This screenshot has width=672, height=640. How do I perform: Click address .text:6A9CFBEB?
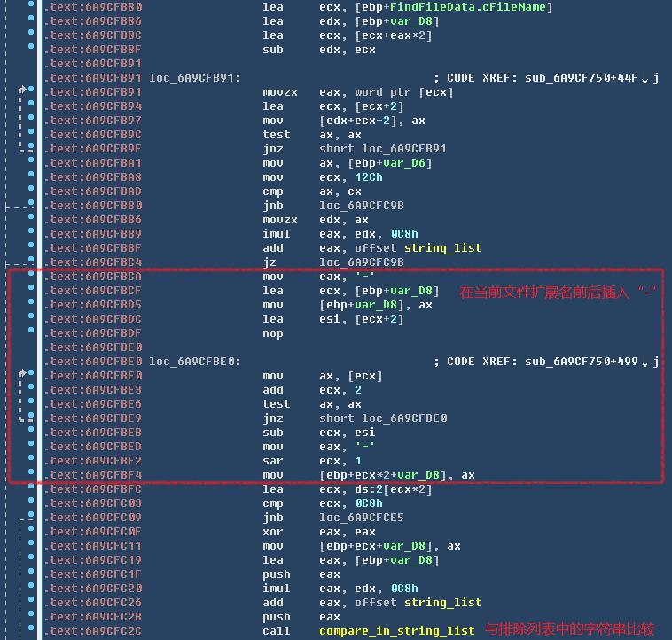pyautogui.click(x=93, y=433)
